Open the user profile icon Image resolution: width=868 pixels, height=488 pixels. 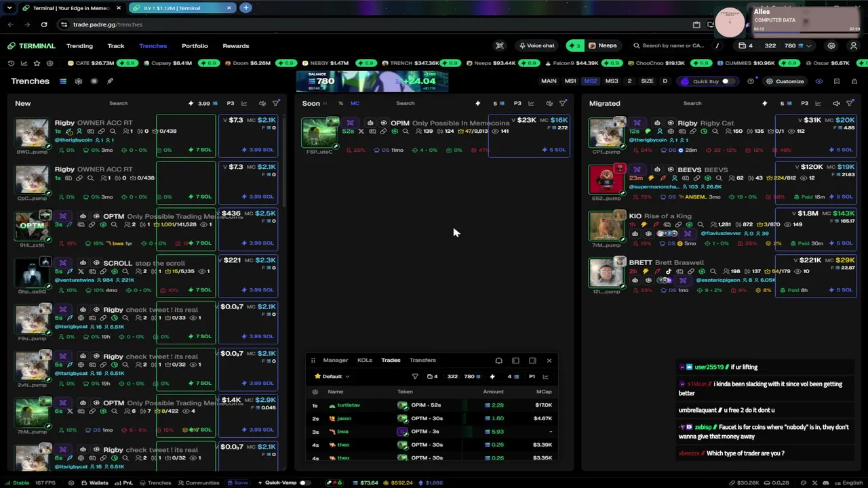(x=854, y=45)
